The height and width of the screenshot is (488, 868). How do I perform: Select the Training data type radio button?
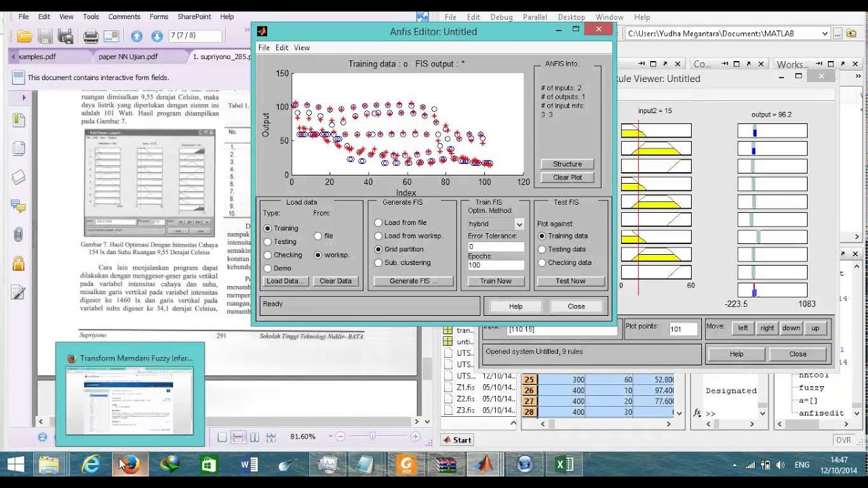tap(268, 228)
